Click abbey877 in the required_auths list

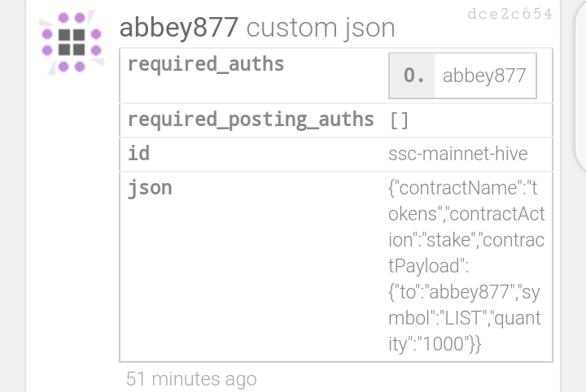[x=484, y=76]
